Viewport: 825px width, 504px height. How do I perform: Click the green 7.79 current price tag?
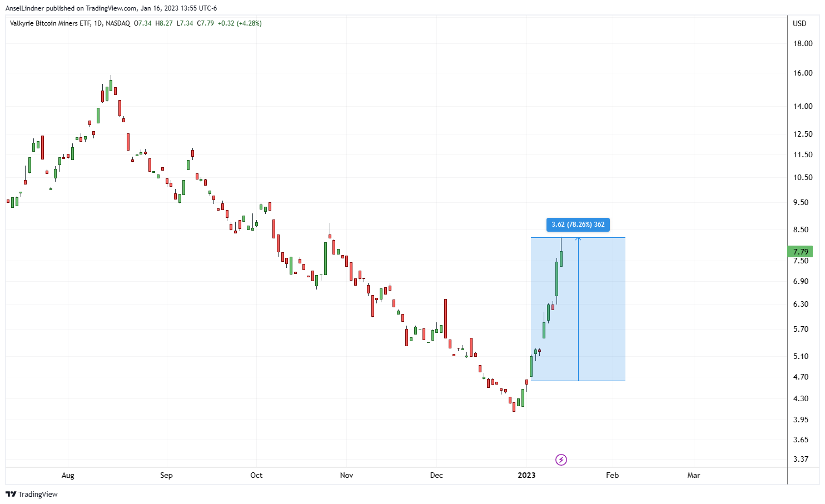800,252
